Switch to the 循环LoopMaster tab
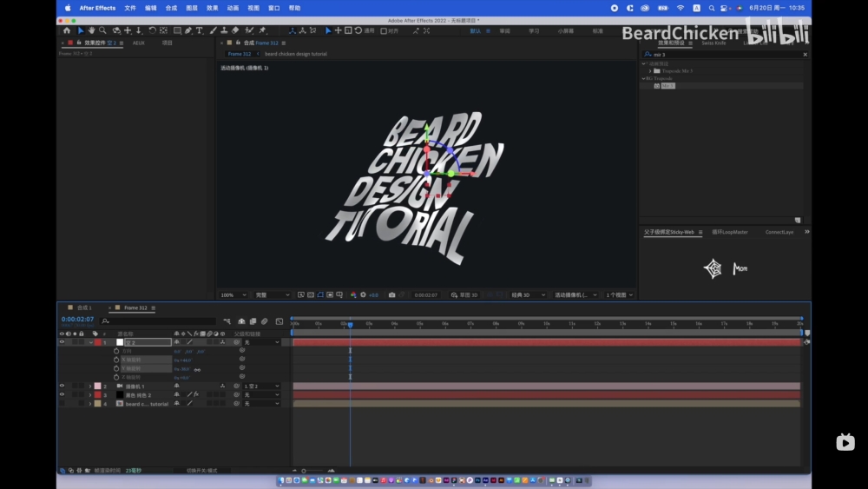The width and height of the screenshot is (868, 489). pos(730,232)
